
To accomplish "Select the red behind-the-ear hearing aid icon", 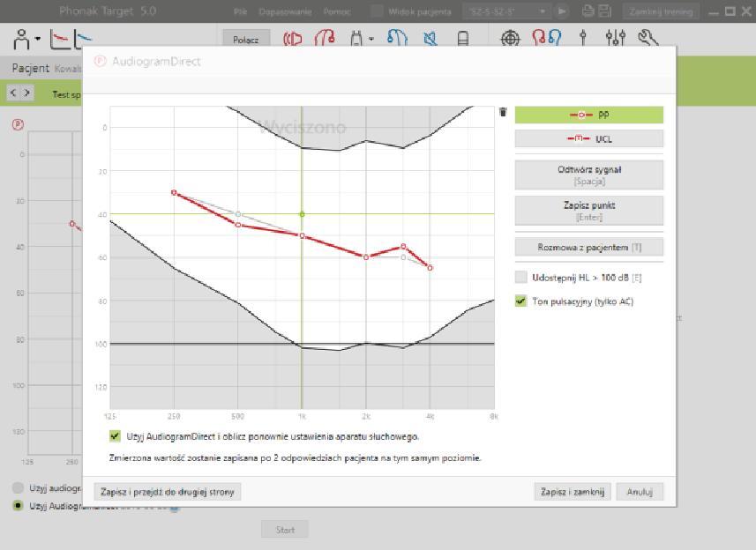I will [x=325, y=38].
